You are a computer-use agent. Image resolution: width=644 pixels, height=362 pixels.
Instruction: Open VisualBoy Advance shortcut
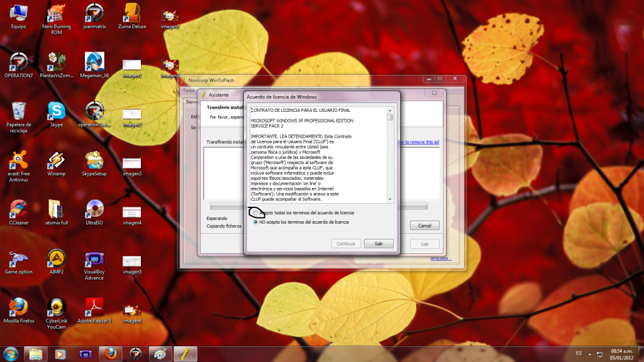point(94,265)
